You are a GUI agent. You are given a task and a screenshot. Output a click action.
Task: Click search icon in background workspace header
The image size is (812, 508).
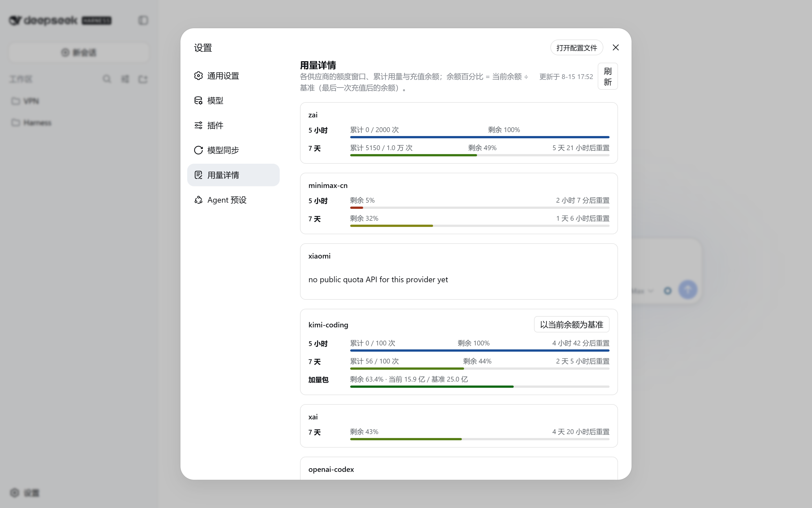(107, 79)
